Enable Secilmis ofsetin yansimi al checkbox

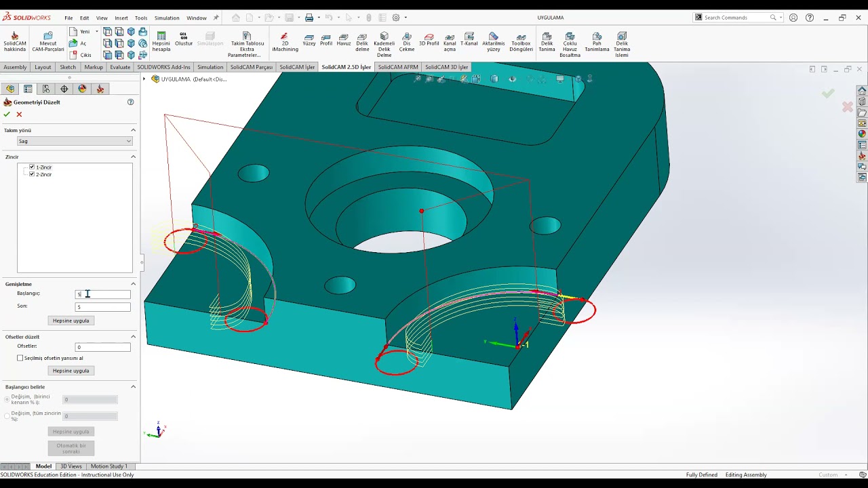[x=20, y=358]
